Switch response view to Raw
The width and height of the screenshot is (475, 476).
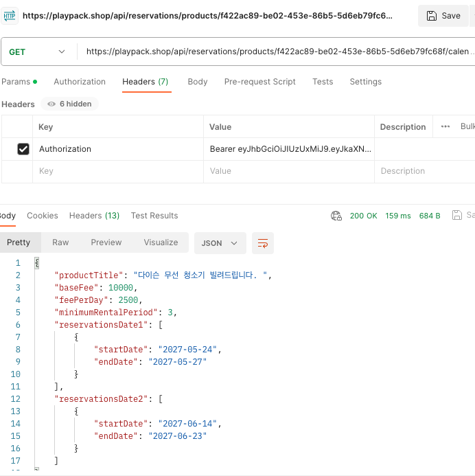tap(60, 242)
